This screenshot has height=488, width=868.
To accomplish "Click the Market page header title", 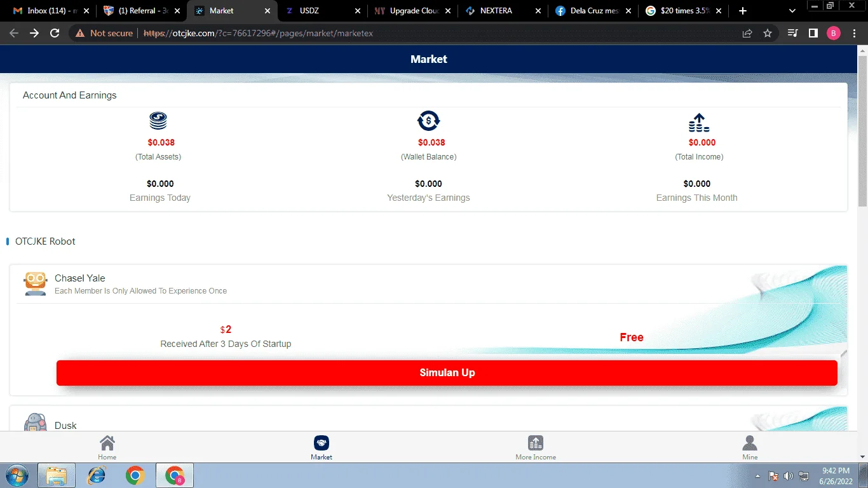I will tap(429, 59).
